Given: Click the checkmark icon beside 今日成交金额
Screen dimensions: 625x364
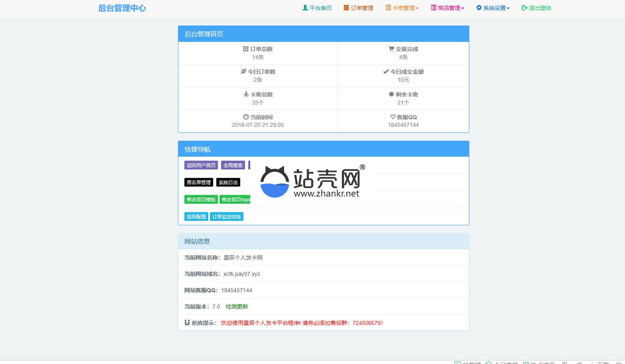Looking at the screenshot, I should (x=386, y=72).
